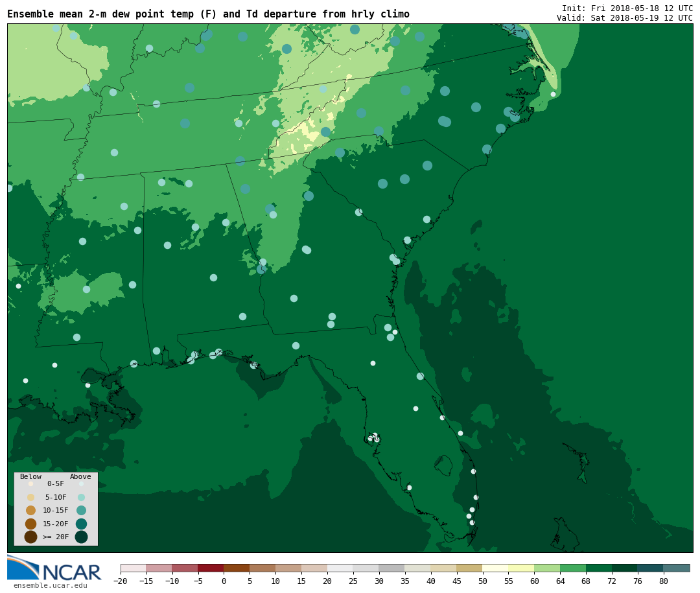Image resolution: width=700 pixels, height=593 pixels.
Task: Click the 'Valid: Sat 2018-05-19 12 UTC' text
Action: pyautogui.click(x=625, y=18)
